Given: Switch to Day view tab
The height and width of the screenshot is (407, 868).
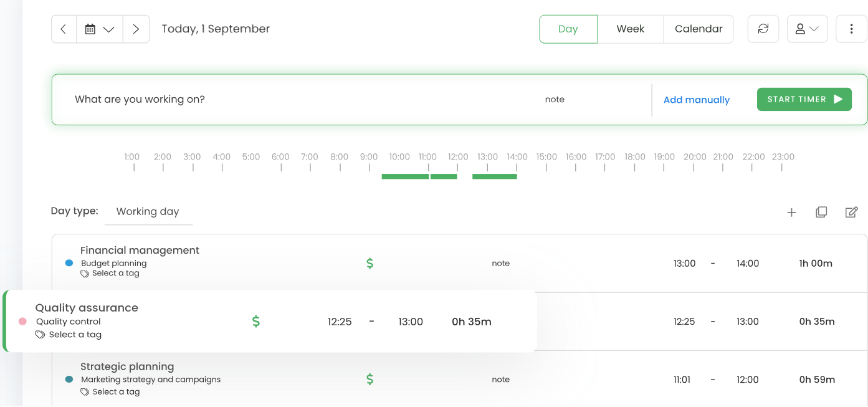Looking at the screenshot, I should pos(568,29).
